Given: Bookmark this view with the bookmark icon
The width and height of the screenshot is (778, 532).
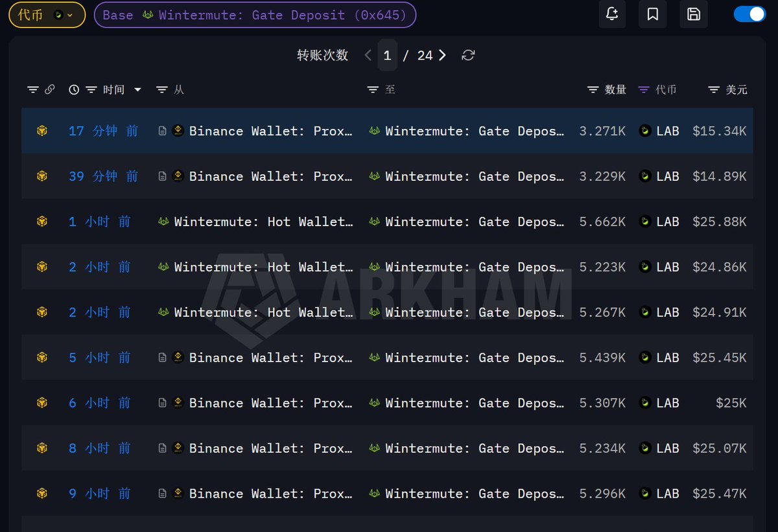Looking at the screenshot, I should tap(653, 14).
